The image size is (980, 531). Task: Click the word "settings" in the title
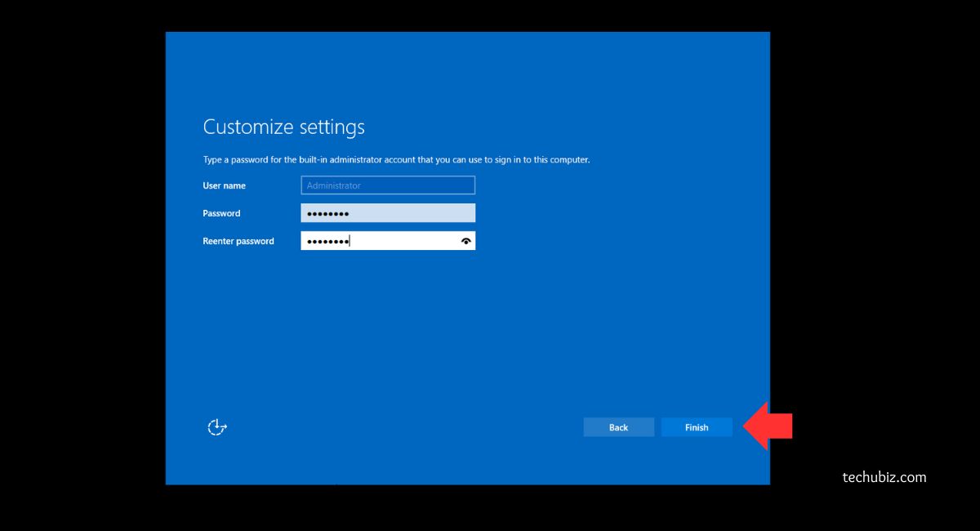coord(332,127)
